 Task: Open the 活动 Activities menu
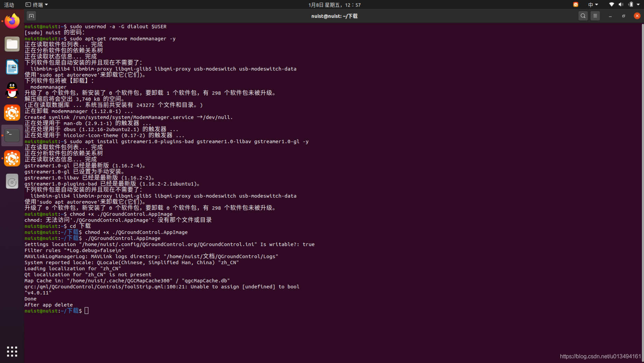(x=9, y=4)
